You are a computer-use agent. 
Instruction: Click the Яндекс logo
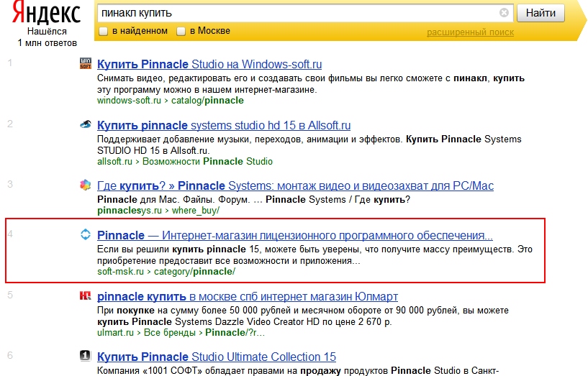(x=47, y=12)
